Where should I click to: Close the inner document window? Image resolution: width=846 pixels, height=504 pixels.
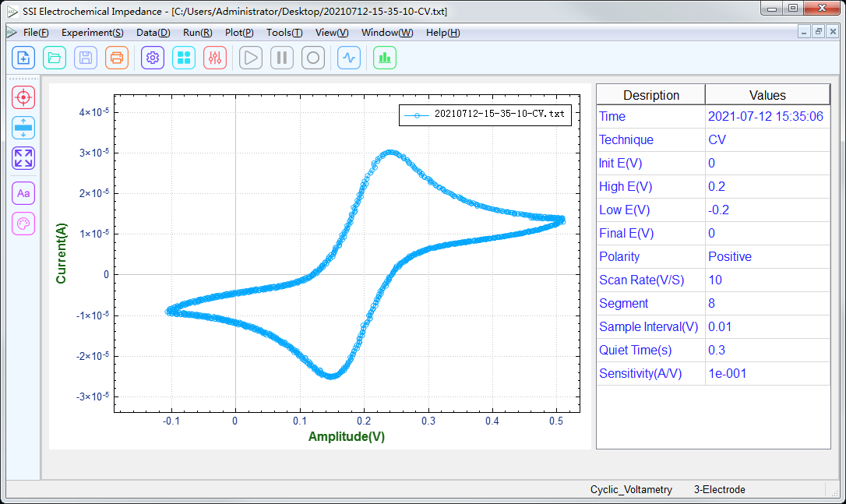pos(833,32)
